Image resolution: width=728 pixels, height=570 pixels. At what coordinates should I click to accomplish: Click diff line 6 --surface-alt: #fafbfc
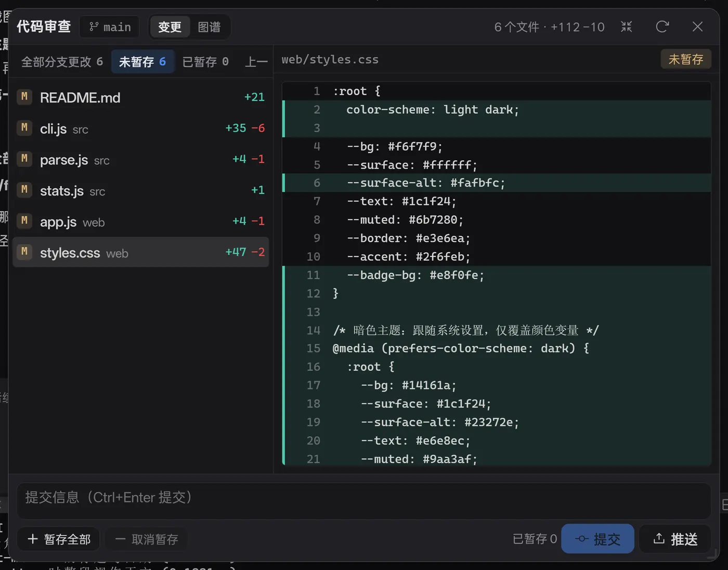point(497,183)
